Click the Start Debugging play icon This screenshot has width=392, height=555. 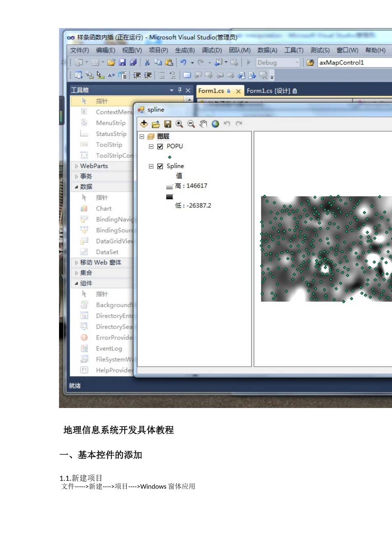pos(248,62)
